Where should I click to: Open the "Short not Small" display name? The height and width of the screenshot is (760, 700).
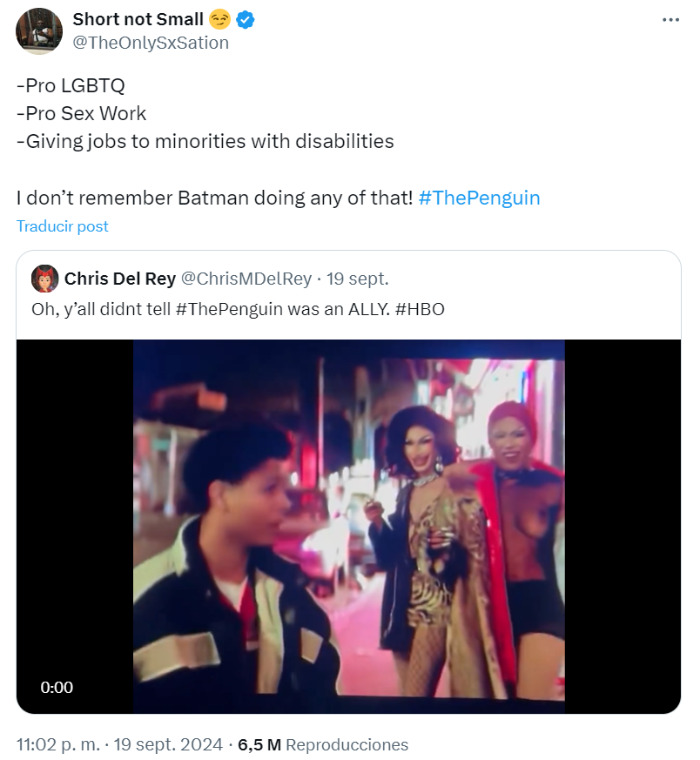click(138, 19)
